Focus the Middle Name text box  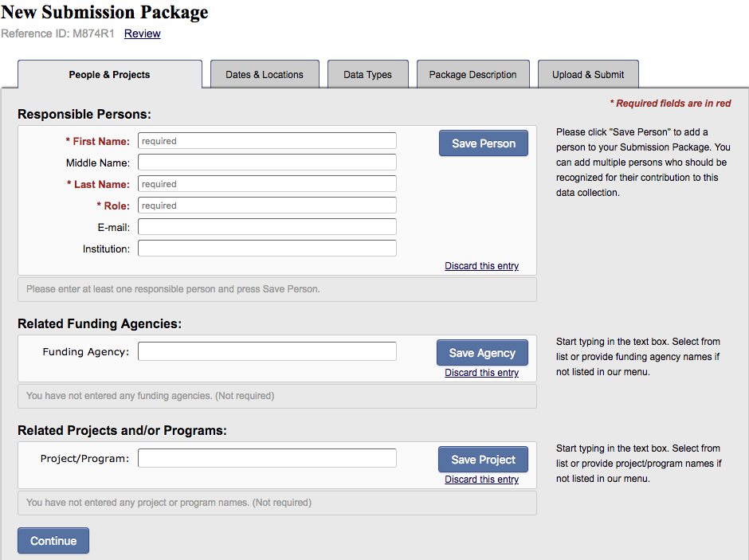click(x=267, y=163)
